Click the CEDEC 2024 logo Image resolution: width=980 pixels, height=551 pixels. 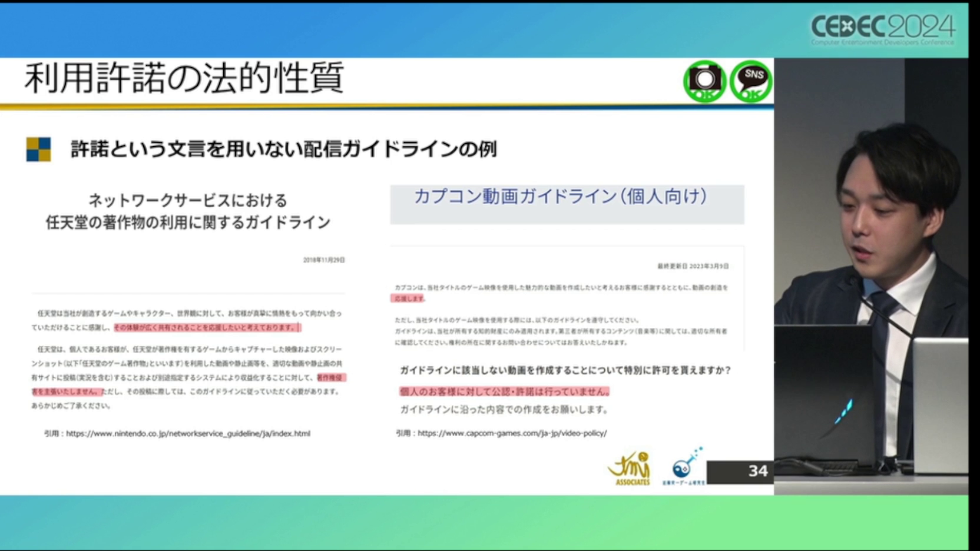coord(883,29)
